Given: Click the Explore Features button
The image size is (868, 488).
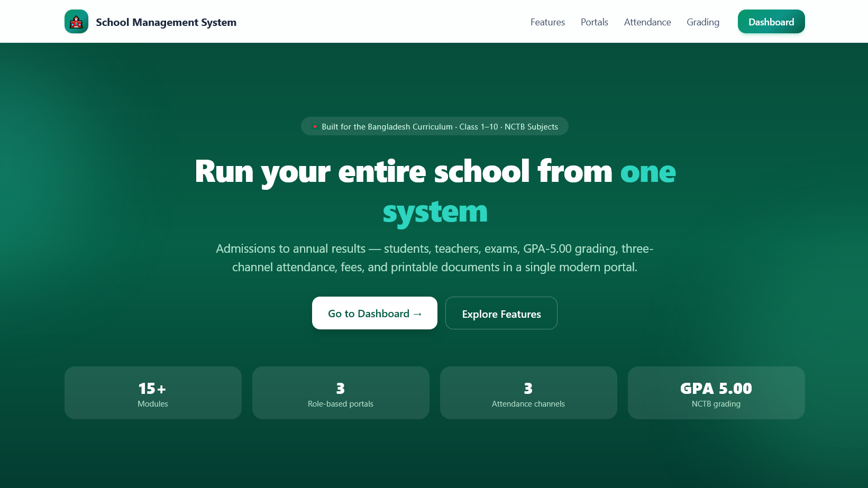Looking at the screenshot, I should point(501,313).
